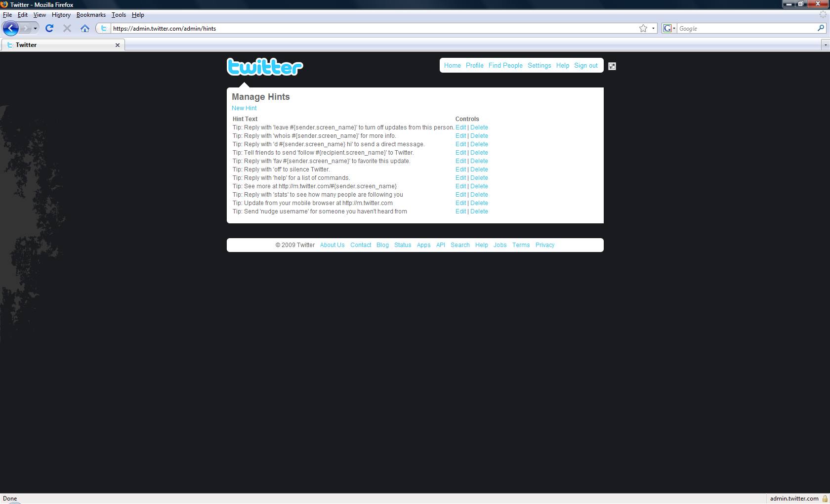This screenshot has width=830, height=504.
Task: Delete the 'fav' hint
Action: pyautogui.click(x=479, y=161)
